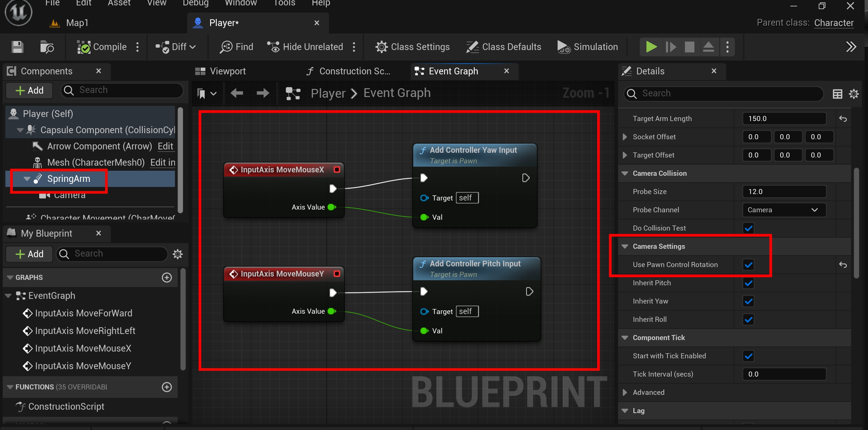
Task: Add a new function with plus icon
Action: coord(167,387)
